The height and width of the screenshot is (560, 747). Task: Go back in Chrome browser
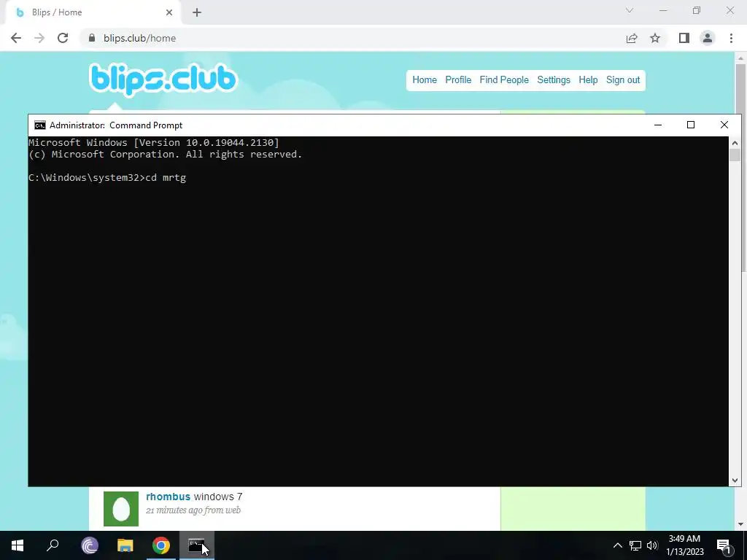[16, 38]
